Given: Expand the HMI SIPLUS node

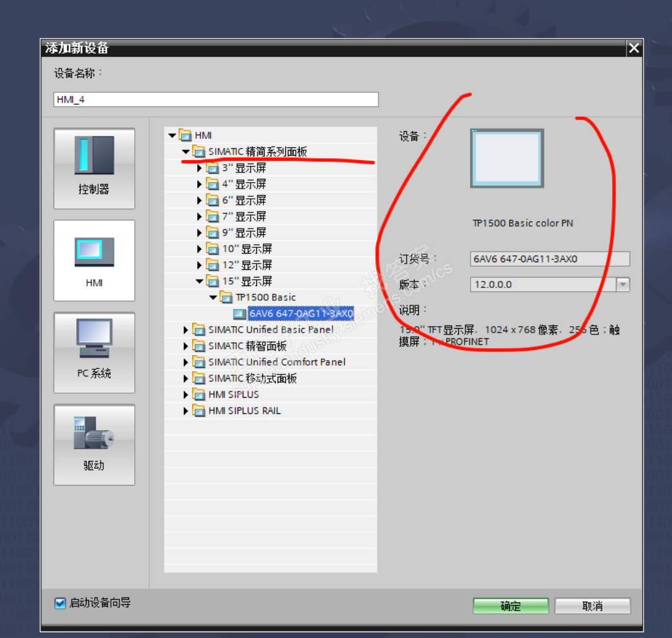Looking at the screenshot, I should 185,395.
